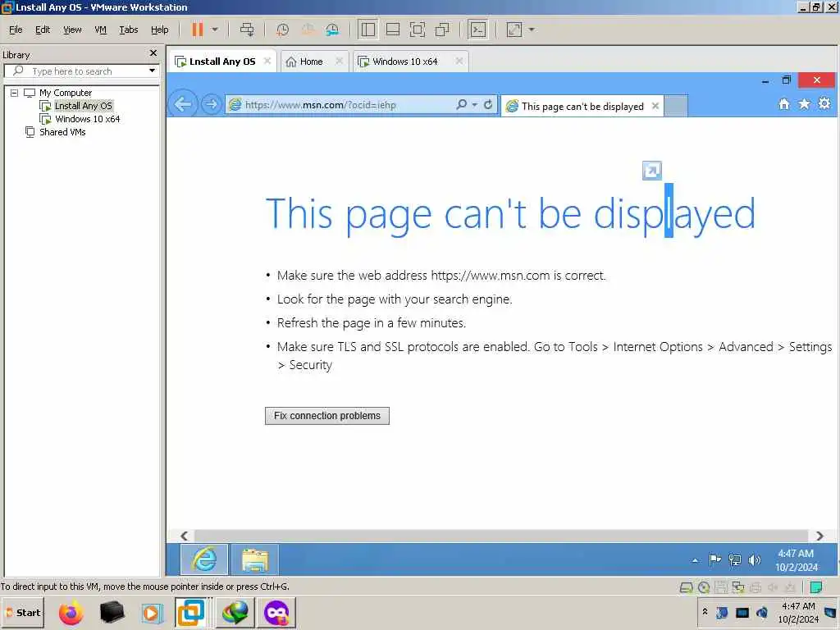The width and height of the screenshot is (840, 630).
Task: Click the stretch guest display icon
Action: (514, 30)
